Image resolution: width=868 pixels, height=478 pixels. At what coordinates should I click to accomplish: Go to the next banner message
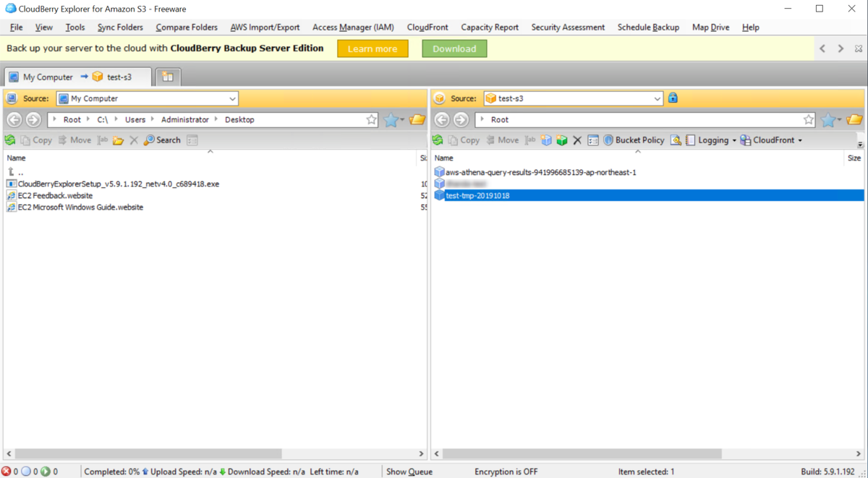841,48
